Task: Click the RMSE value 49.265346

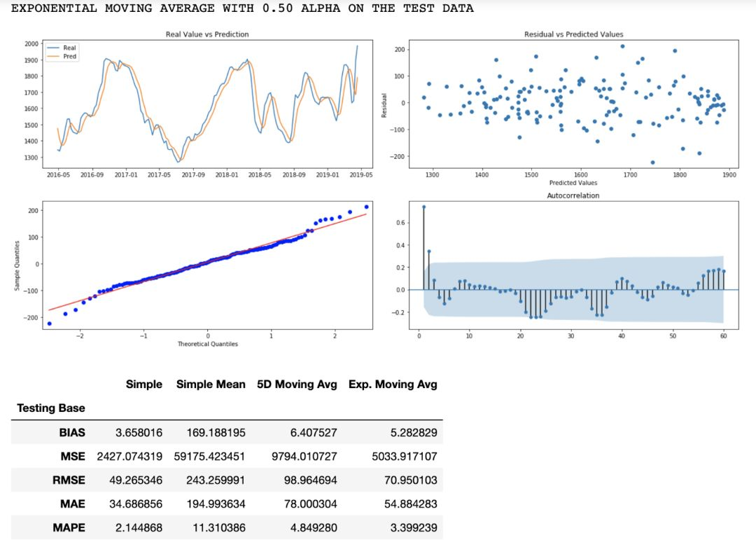Action: pos(136,480)
